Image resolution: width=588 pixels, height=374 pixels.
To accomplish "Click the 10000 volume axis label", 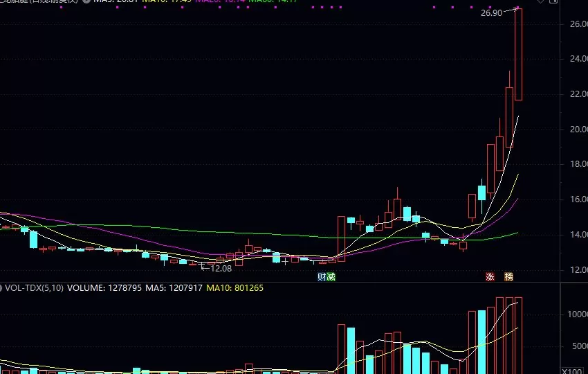I will [576, 314].
